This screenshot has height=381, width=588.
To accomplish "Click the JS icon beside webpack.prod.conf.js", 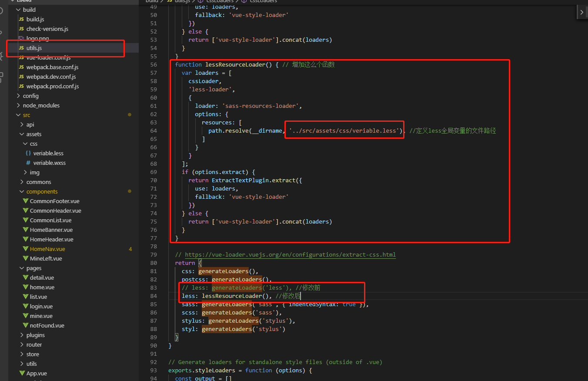I will (x=21, y=86).
